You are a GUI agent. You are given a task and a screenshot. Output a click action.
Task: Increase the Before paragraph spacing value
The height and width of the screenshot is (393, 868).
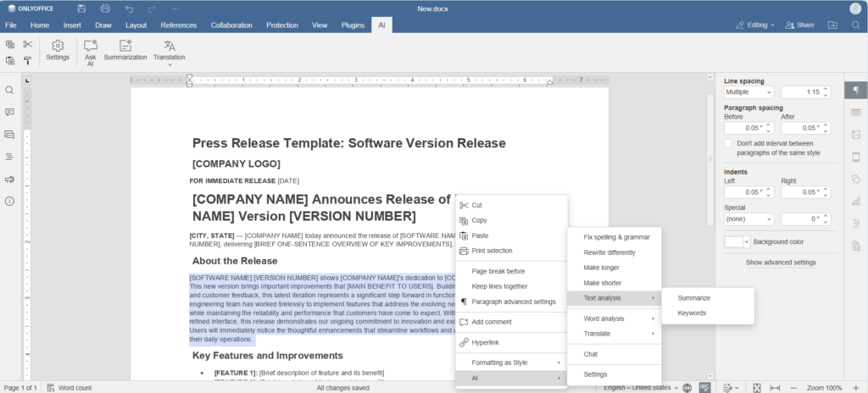point(768,125)
